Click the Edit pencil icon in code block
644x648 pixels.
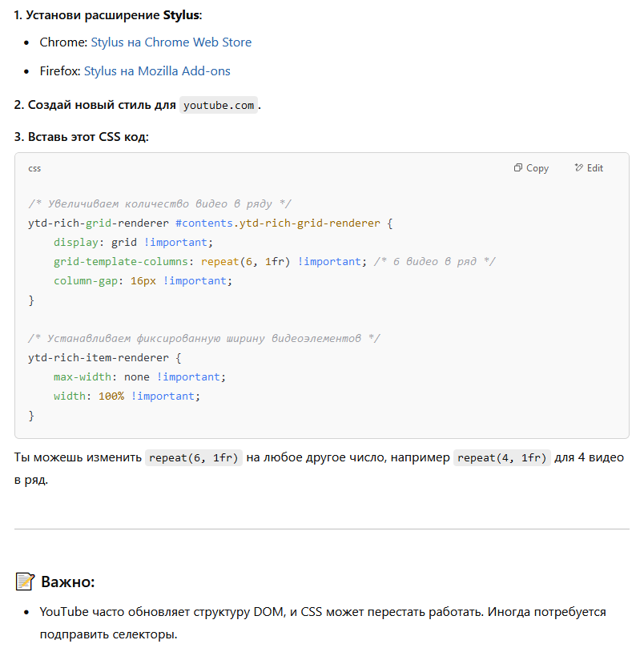coord(578,167)
